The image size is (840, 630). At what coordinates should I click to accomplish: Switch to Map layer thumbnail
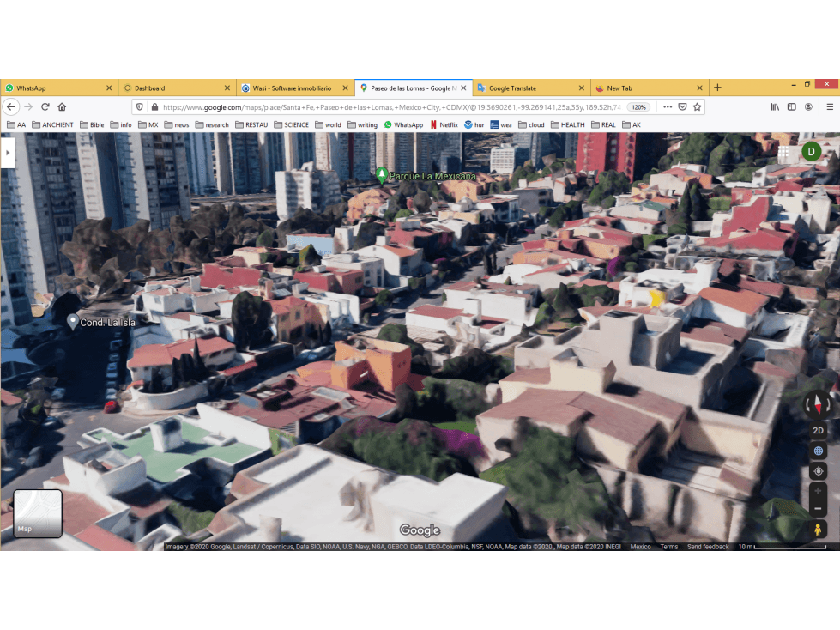[x=38, y=513]
